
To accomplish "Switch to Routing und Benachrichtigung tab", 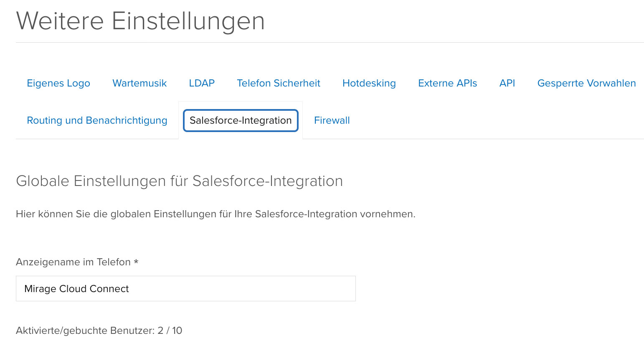I will [x=97, y=120].
